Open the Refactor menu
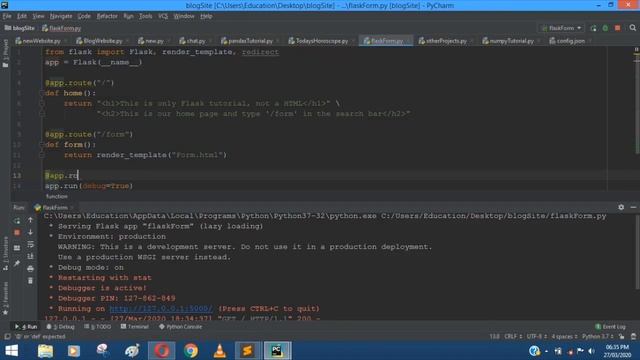This screenshot has width=640, height=360. point(107,16)
